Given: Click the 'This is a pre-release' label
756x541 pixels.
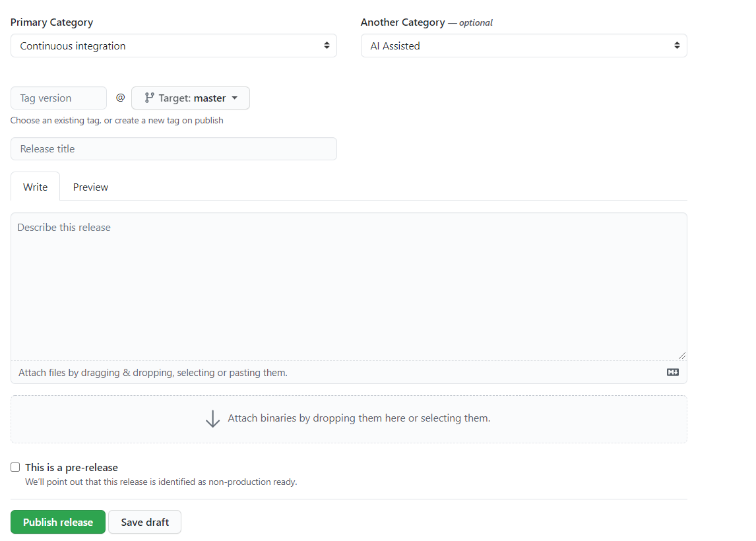Looking at the screenshot, I should click(71, 467).
